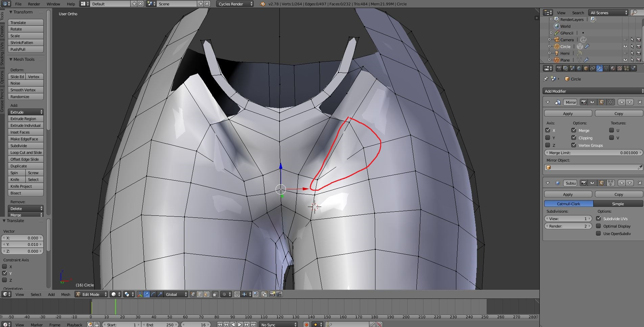Open the Object properties cube tab

pyautogui.click(x=586, y=68)
